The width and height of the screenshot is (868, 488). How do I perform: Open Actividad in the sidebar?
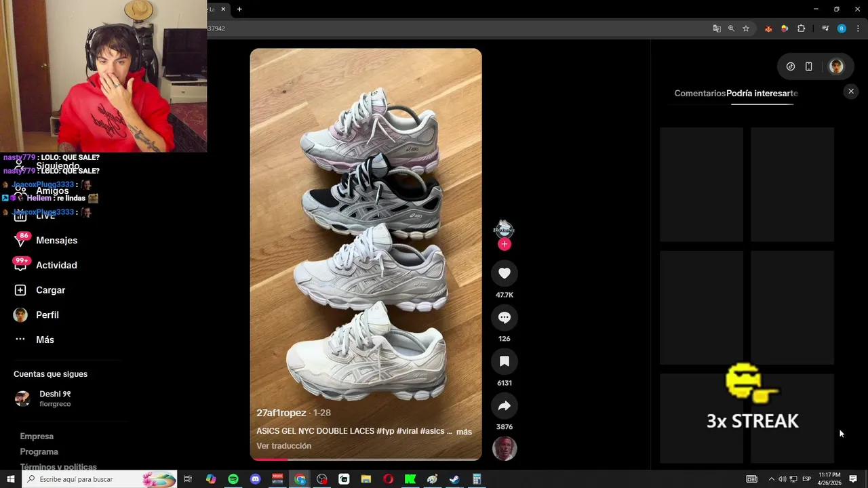point(56,265)
